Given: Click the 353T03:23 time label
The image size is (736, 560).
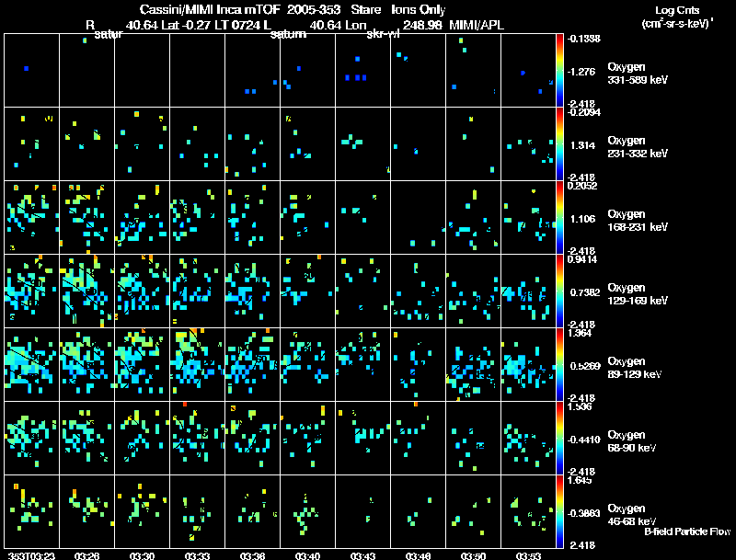Looking at the screenshot, I should pos(31,556).
